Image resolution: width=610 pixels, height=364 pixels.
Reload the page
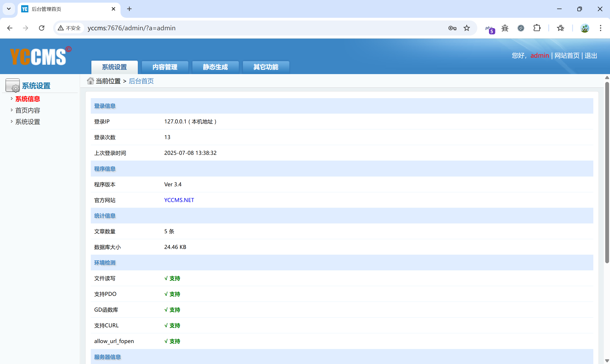[42, 28]
